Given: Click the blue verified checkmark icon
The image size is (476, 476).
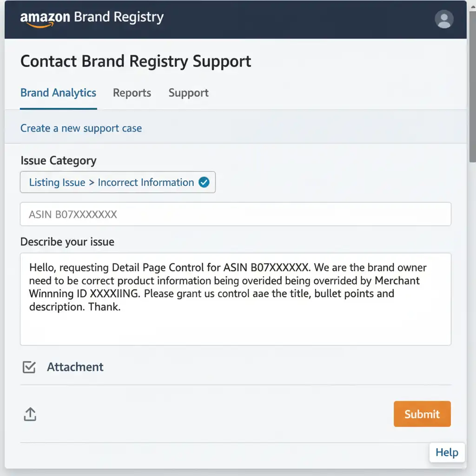Looking at the screenshot, I should [204, 183].
